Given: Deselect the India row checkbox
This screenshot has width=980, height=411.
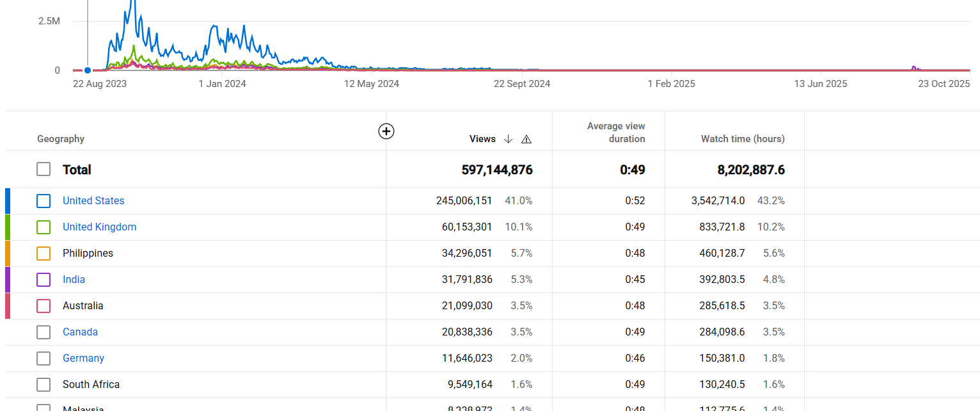Looking at the screenshot, I should coord(43,280).
